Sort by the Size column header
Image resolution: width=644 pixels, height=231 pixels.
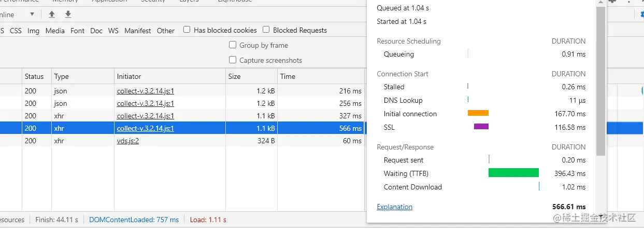coord(235,76)
